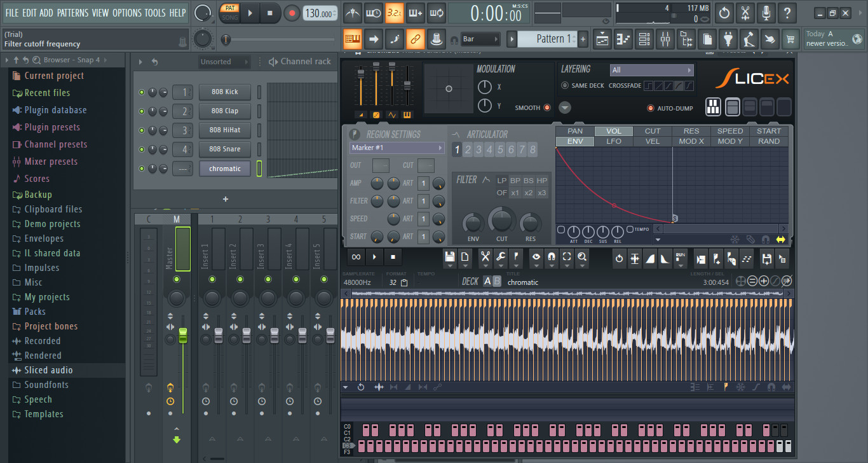This screenshot has height=463, width=868.
Task: Open the Pattern 1 selector
Action: [x=547, y=39]
